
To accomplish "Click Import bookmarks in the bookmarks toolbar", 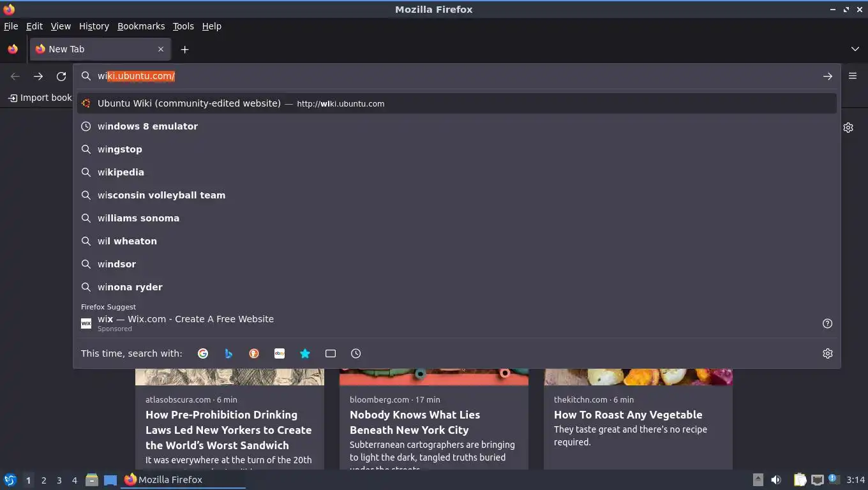I will pyautogui.click(x=40, y=98).
